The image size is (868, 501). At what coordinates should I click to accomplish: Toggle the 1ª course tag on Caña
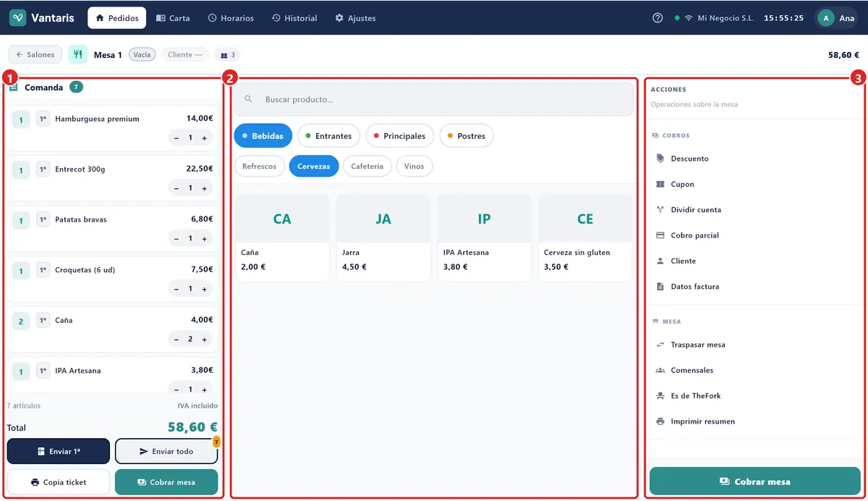[43, 320]
